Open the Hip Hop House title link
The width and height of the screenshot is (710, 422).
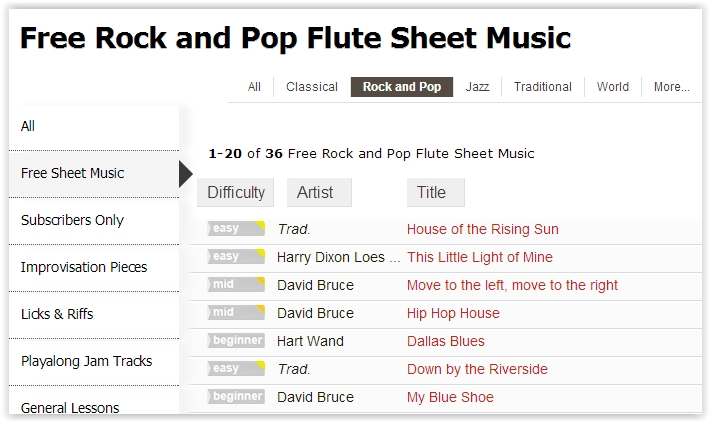coord(453,313)
